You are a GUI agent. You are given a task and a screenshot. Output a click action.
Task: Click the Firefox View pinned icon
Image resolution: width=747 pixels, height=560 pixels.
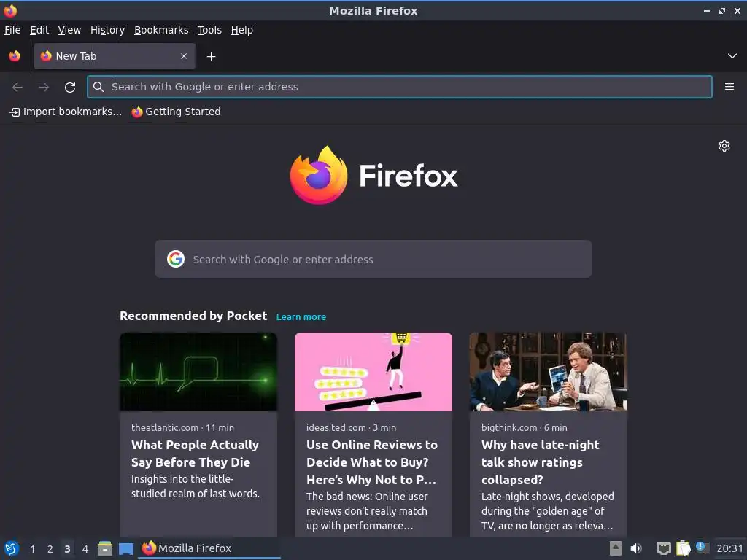[15, 56]
